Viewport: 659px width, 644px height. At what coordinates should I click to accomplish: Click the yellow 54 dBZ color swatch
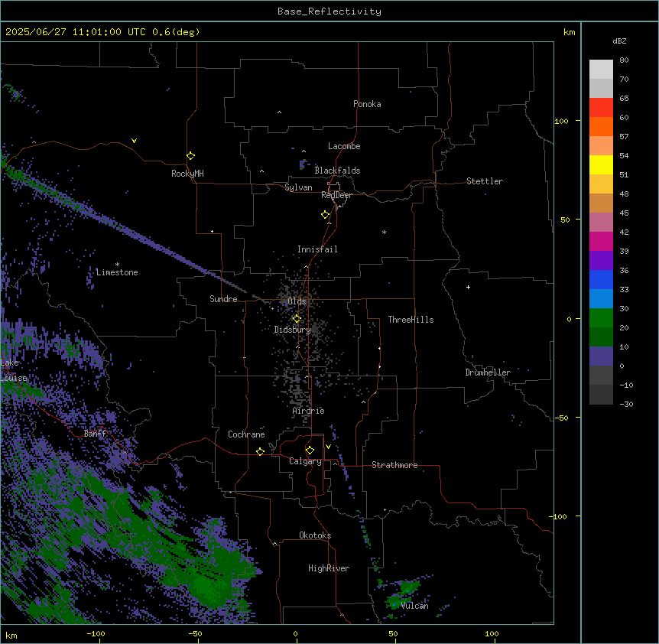[601, 164]
